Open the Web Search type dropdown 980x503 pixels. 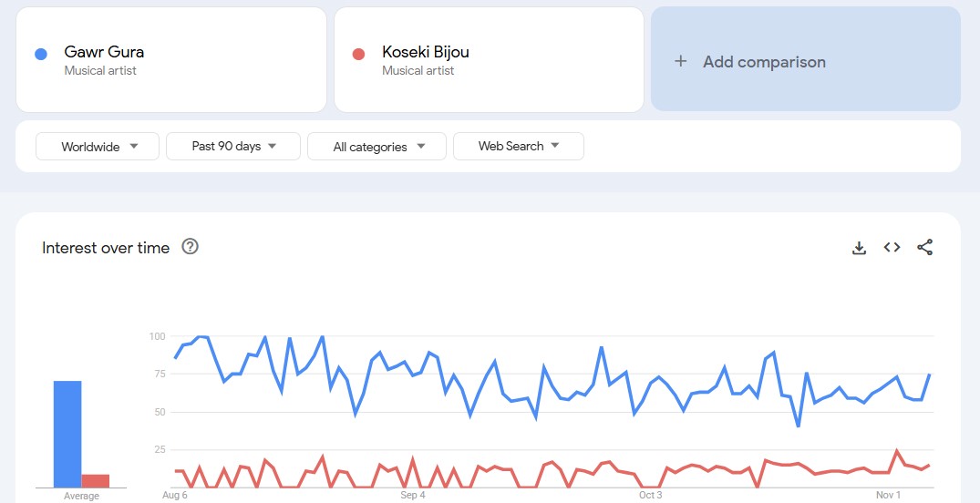(518, 147)
